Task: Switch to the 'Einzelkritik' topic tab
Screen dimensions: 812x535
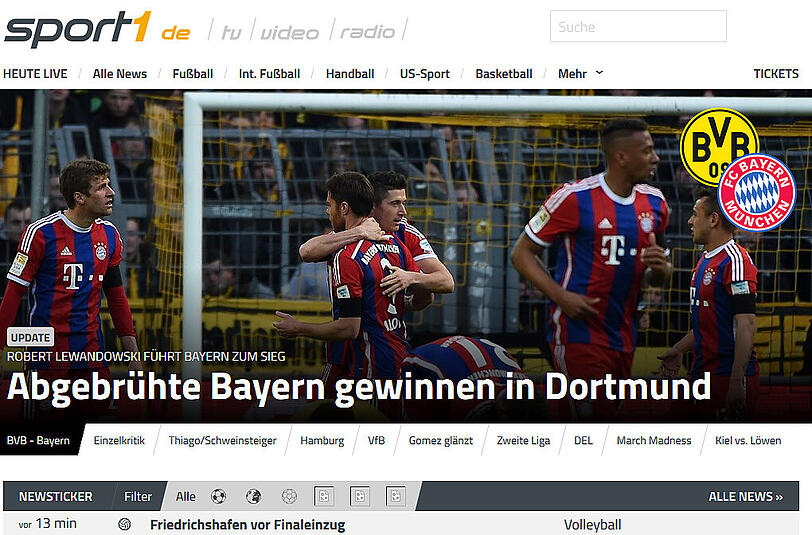Action: click(x=120, y=440)
